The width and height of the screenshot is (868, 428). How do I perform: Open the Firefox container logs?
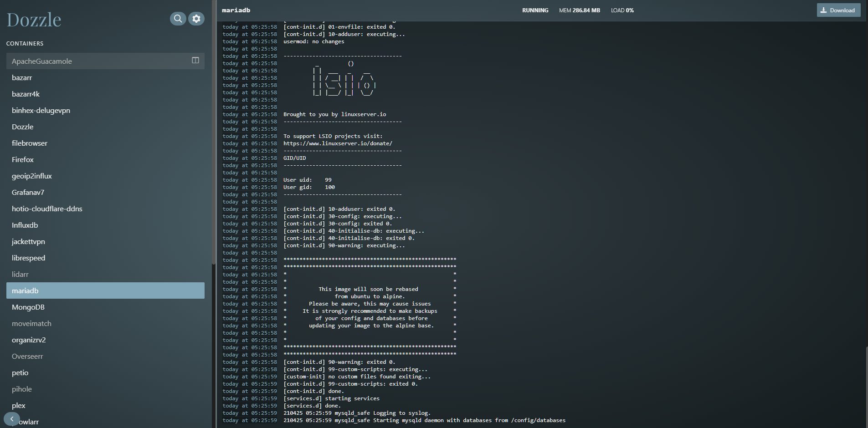tap(23, 160)
